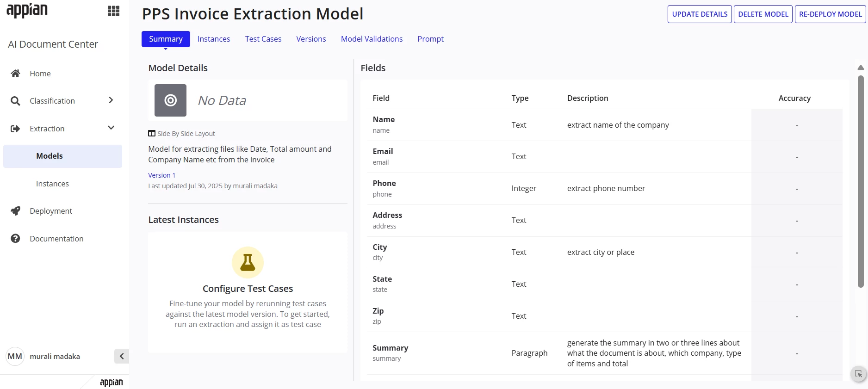The width and height of the screenshot is (868, 389).
Task: Click the City field row label
Action: (380, 247)
